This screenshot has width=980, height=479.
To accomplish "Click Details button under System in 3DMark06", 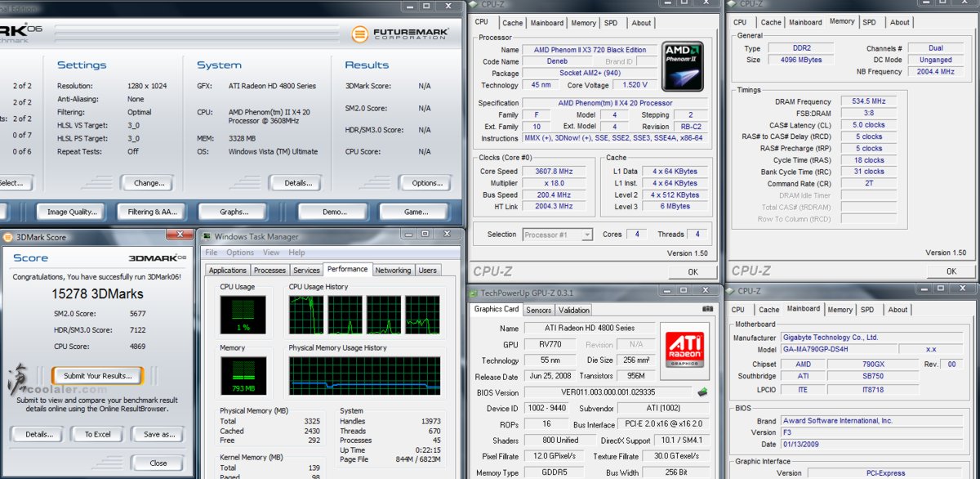I will [297, 183].
